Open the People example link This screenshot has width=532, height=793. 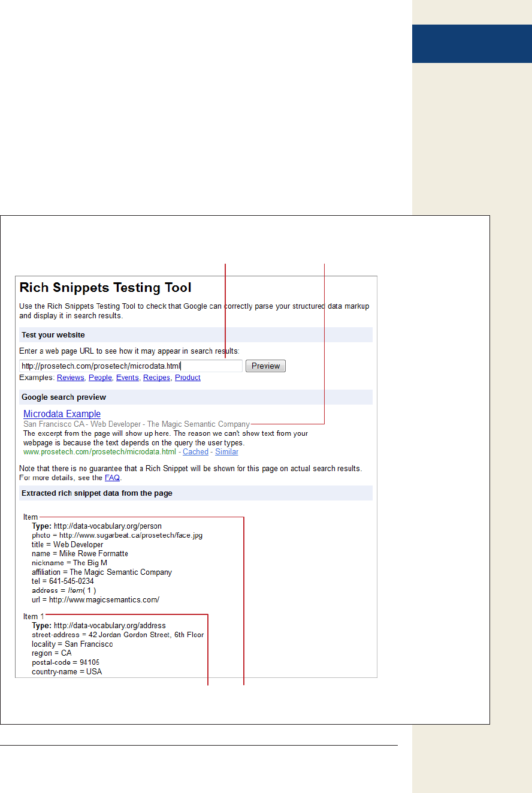click(100, 378)
